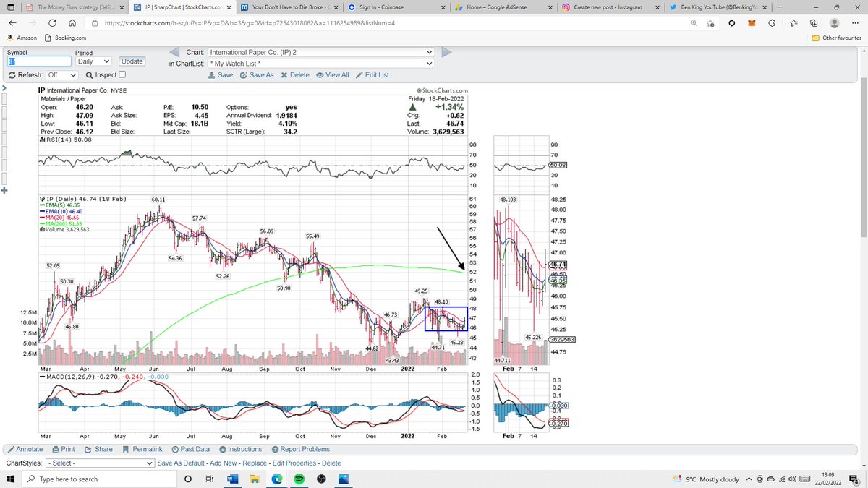This screenshot has width=868, height=488.
Task: Open the ChartStyles Select dropdown
Action: click(99, 463)
